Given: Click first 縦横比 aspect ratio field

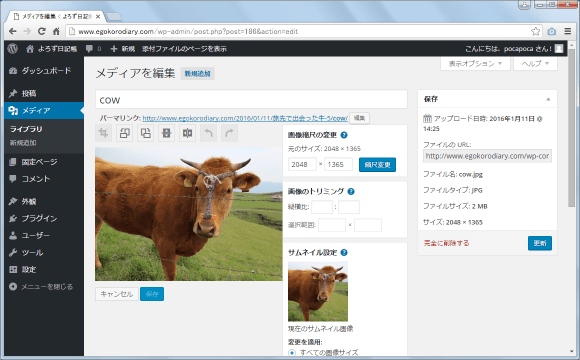Looking at the screenshot, I should 322,207.
